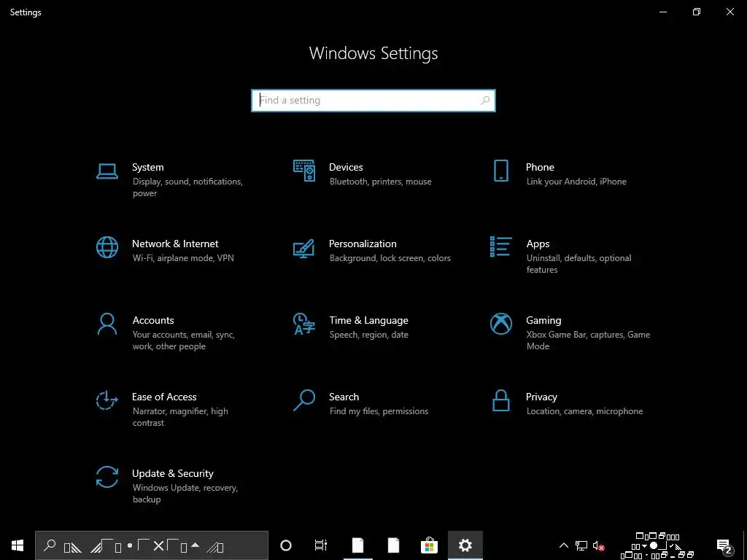Click "Xbox Game Bar, captures, Game Mode" text
747x560 pixels.
(588, 341)
